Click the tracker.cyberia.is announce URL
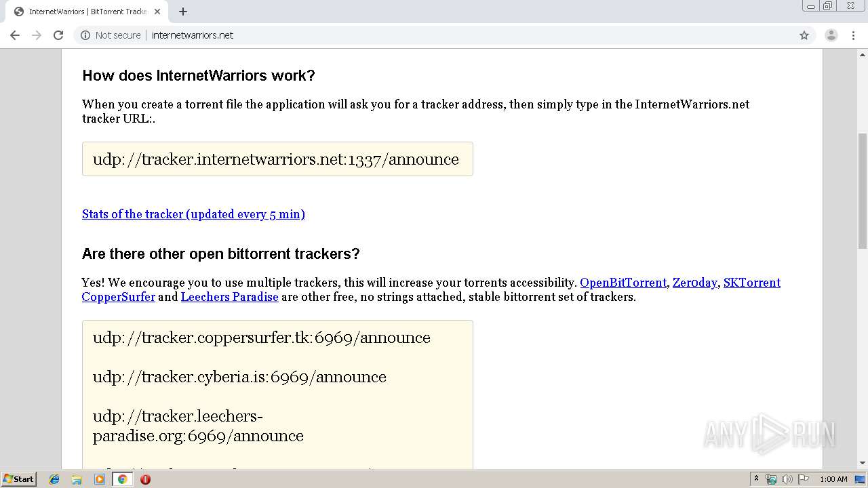 239,377
